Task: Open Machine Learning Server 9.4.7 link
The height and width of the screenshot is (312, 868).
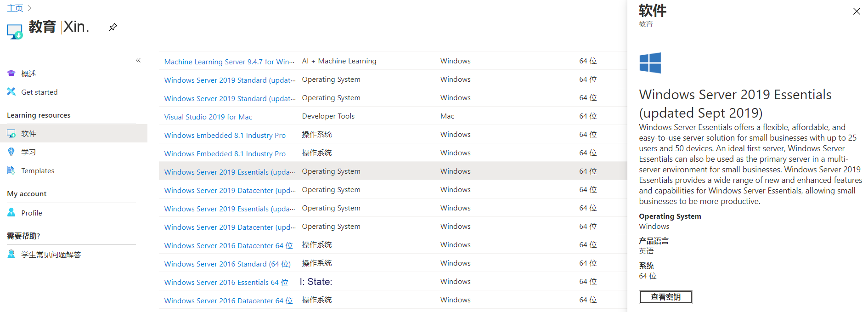Action: tap(230, 62)
